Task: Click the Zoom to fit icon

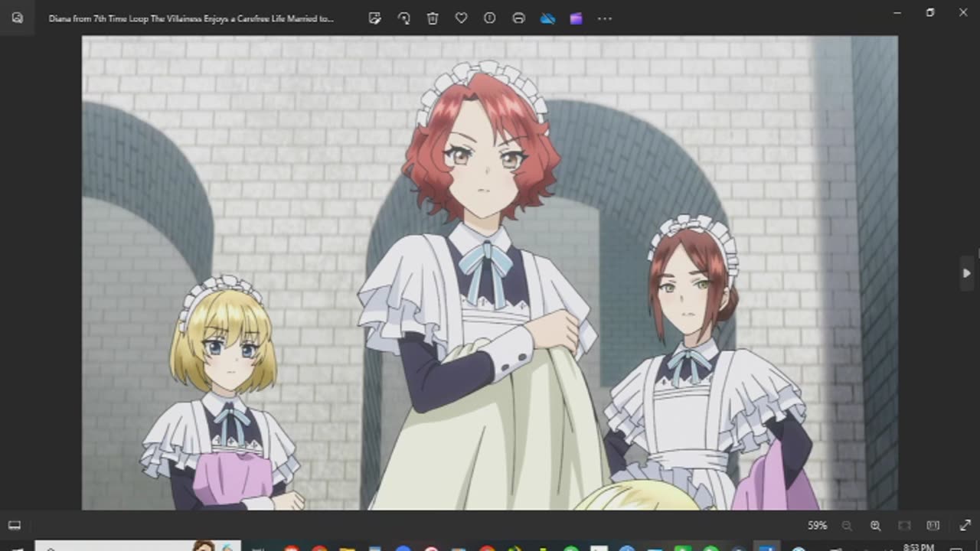Action: [x=904, y=526]
